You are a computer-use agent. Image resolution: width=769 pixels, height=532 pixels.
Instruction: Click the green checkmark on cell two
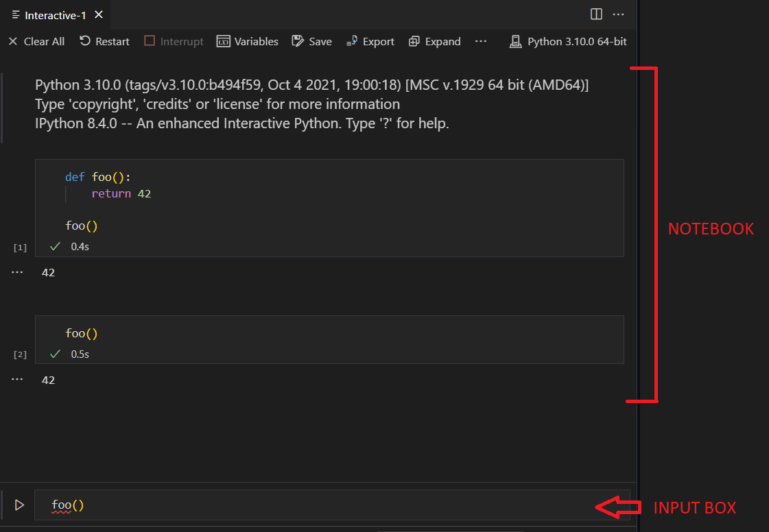click(x=54, y=354)
